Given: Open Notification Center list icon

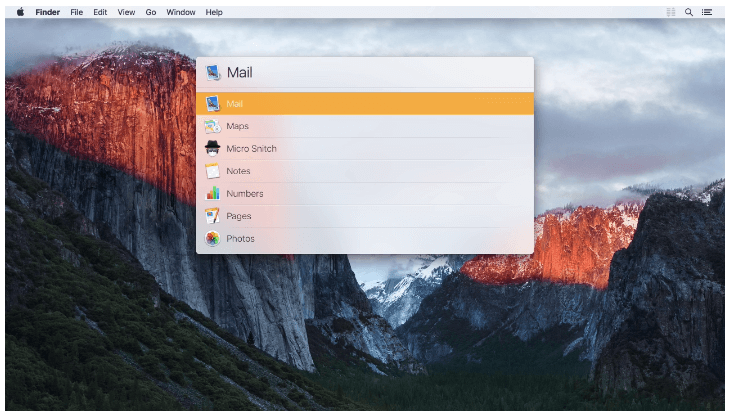Looking at the screenshot, I should 707,12.
